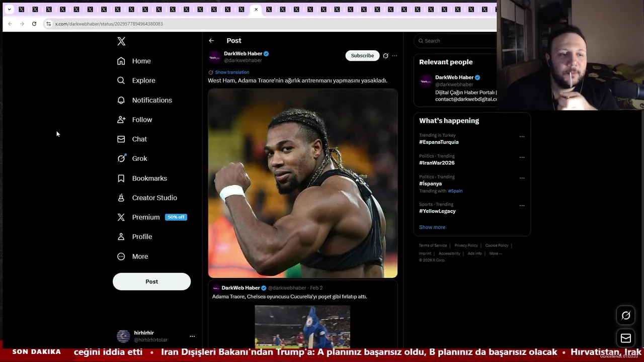Click the Subscribe button

tap(362, 56)
